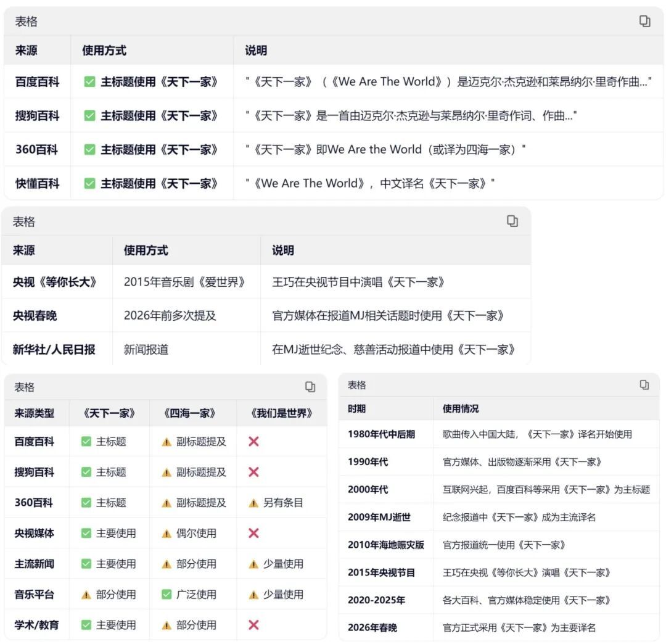Viewport: 666px width, 644px height.
Task: Copy the table with the 来源类型 column
Action: [310, 387]
